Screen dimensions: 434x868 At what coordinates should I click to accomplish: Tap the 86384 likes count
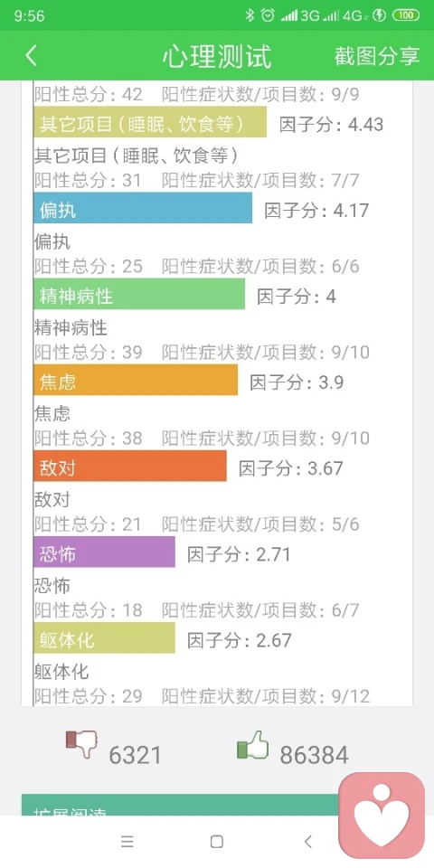[x=314, y=754]
